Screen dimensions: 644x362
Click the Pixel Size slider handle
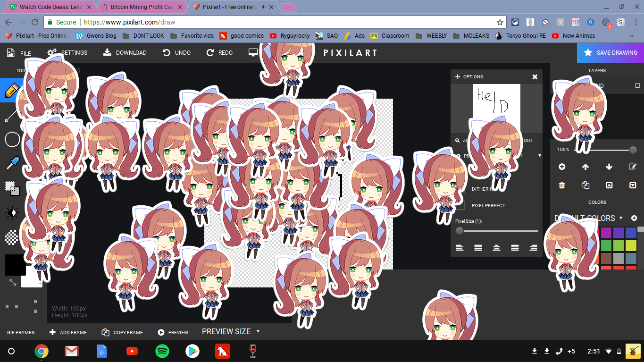point(460,231)
